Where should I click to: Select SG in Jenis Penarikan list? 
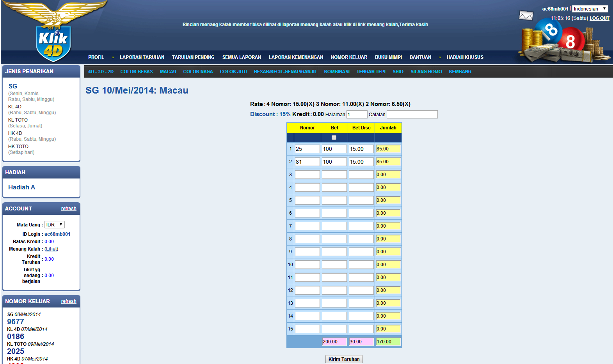click(x=13, y=87)
